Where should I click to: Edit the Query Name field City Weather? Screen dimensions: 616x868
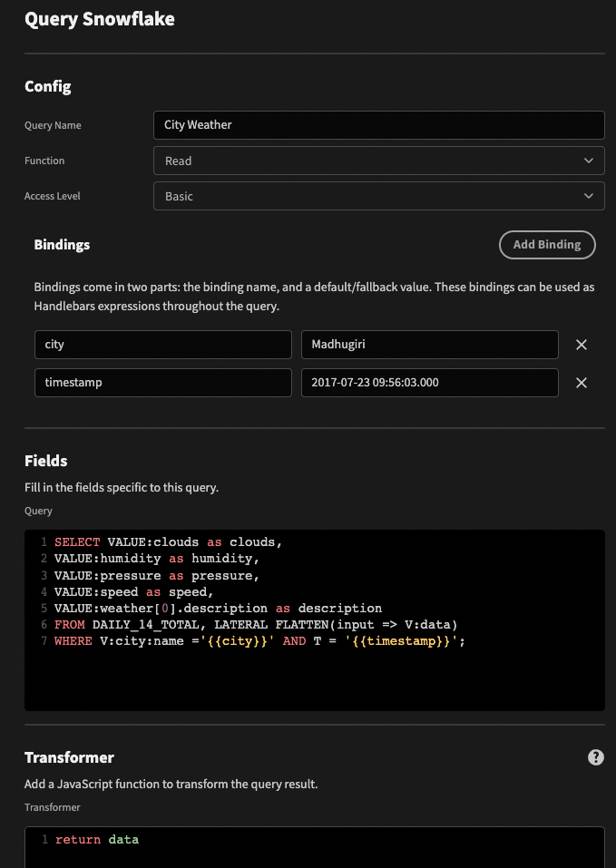[x=378, y=125]
